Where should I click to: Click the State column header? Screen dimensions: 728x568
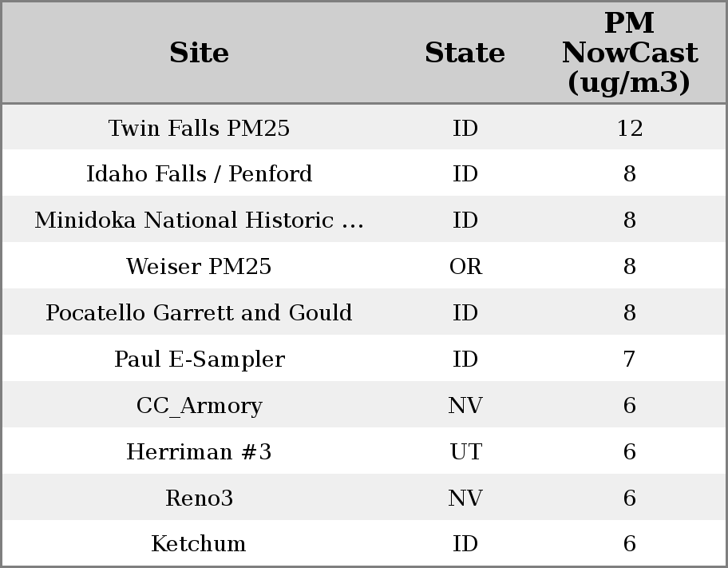pos(465,53)
